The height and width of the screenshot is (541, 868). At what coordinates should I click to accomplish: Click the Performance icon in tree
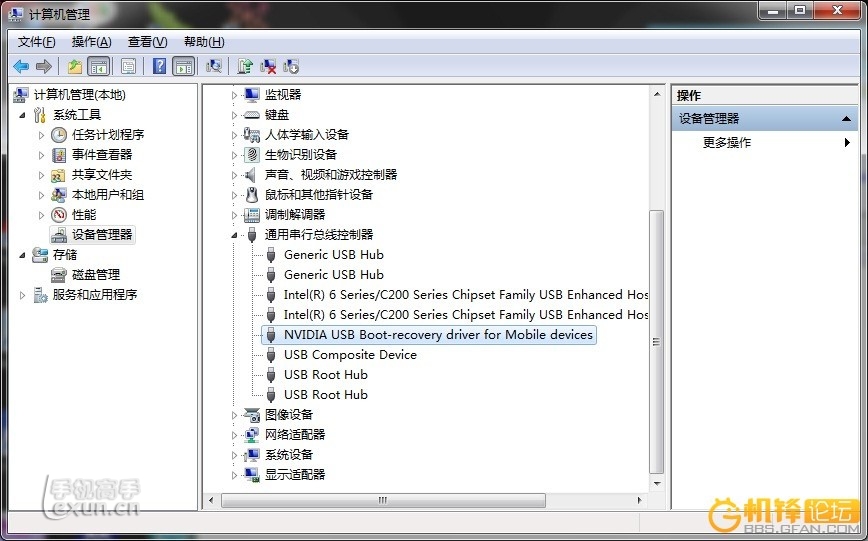tap(59, 215)
